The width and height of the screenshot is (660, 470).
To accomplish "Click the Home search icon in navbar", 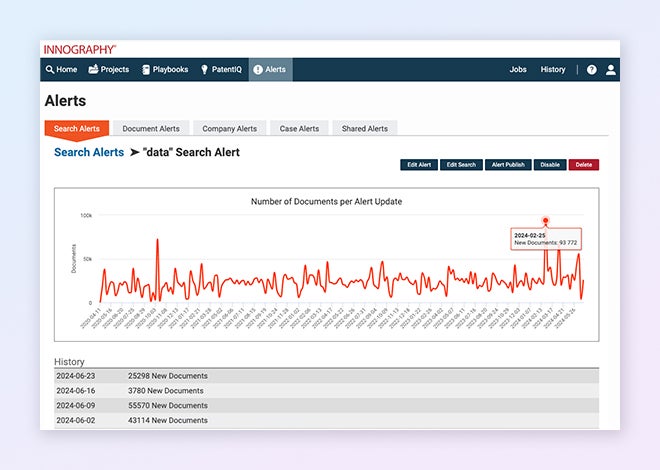I will (49, 70).
